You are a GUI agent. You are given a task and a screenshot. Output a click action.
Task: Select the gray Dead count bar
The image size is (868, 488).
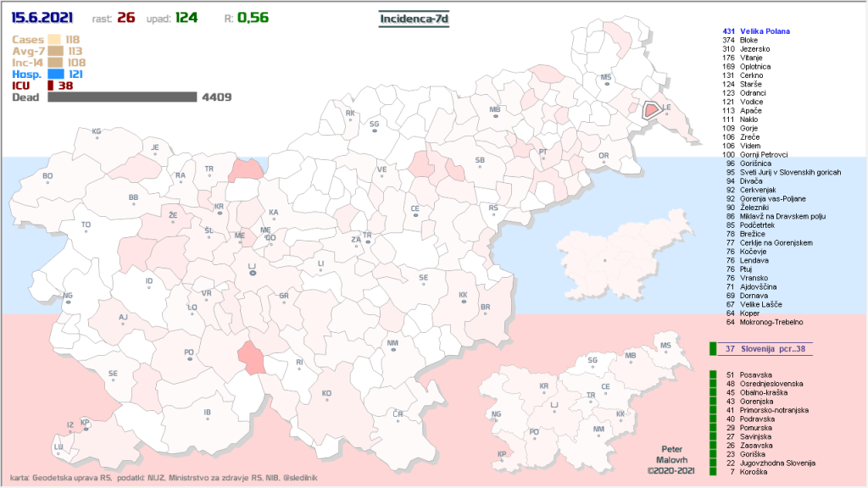[122, 97]
